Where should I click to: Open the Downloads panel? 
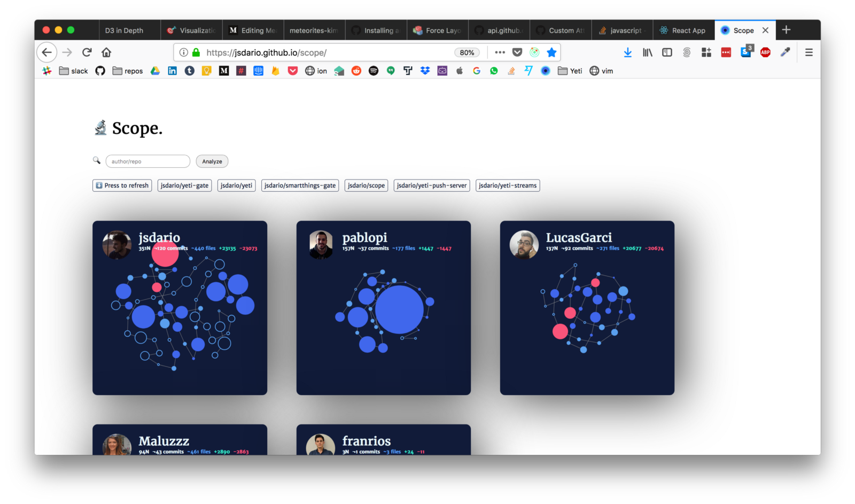[x=628, y=52]
